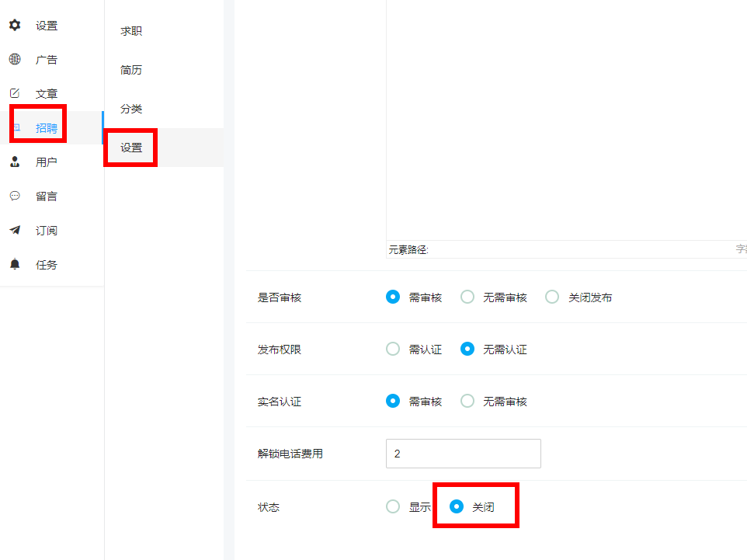Choose 关闭 status radio button
The width and height of the screenshot is (747, 560).
pyautogui.click(x=457, y=506)
